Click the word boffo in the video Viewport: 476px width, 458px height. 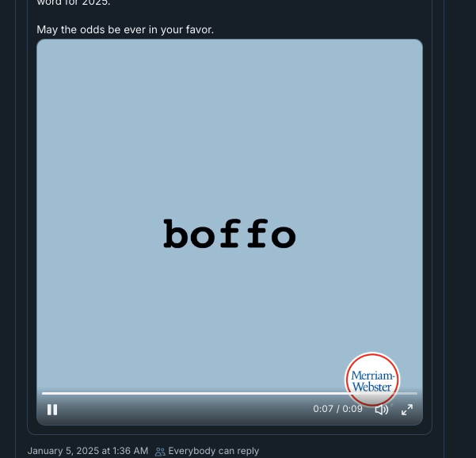tap(230, 234)
